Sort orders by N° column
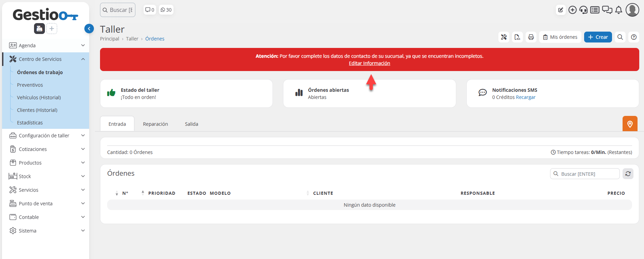Screen dimensions: 644x259 (125, 193)
